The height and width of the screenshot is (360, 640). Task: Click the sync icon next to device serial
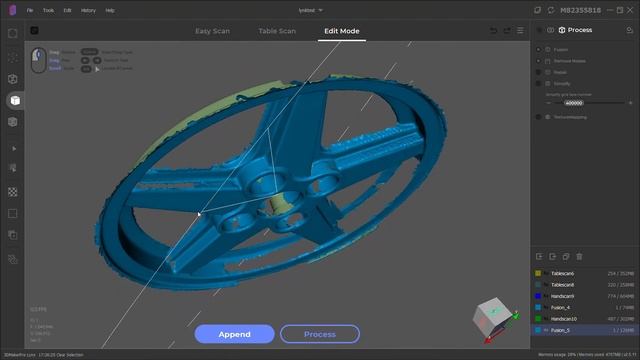(551, 10)
